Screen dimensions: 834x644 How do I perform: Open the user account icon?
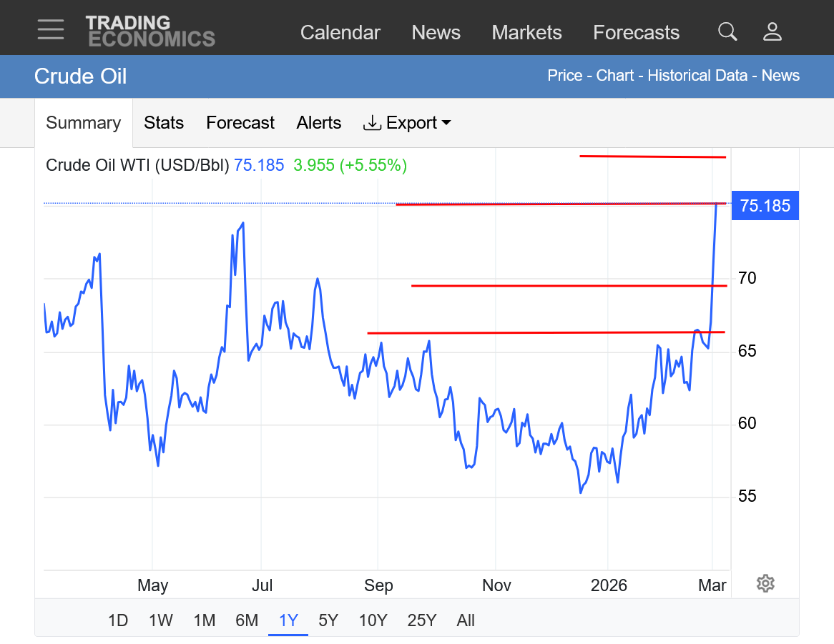772,31
